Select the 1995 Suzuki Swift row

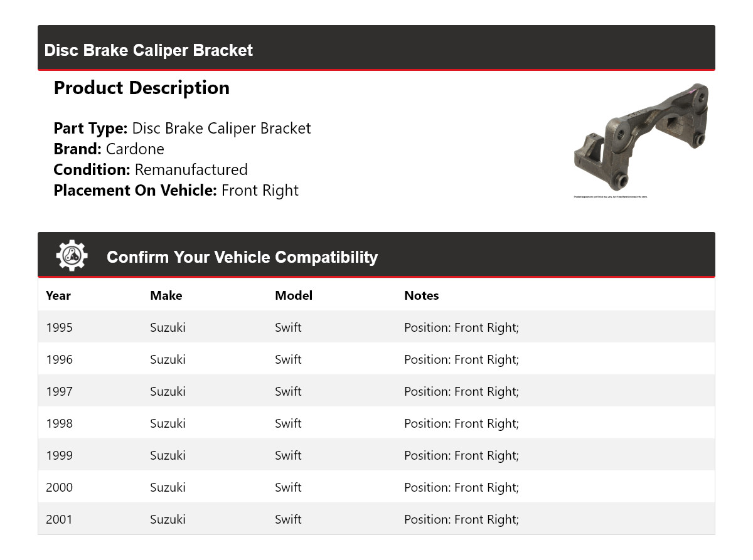[x=376, y=327]
